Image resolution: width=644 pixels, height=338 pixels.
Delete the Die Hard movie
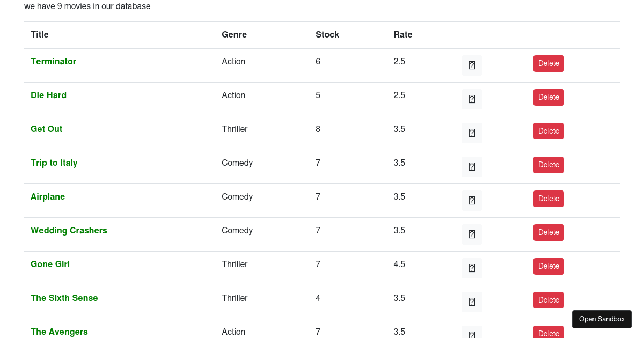tap(548, 97)
